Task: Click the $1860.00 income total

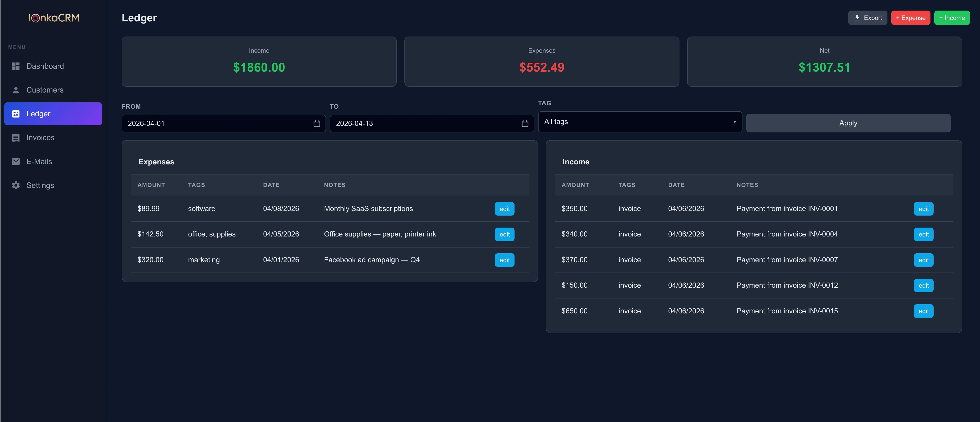Action: click(259, 67)
